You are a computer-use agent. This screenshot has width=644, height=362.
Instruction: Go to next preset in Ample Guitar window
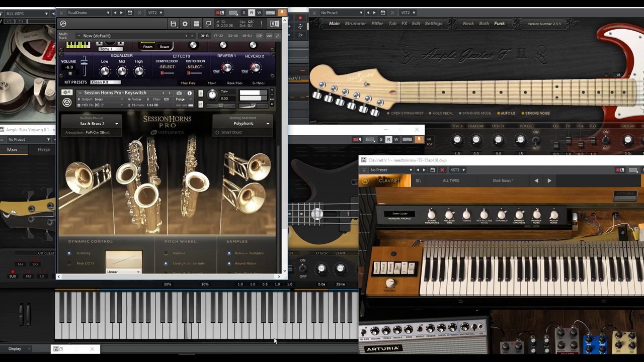(x=374, y=13)
